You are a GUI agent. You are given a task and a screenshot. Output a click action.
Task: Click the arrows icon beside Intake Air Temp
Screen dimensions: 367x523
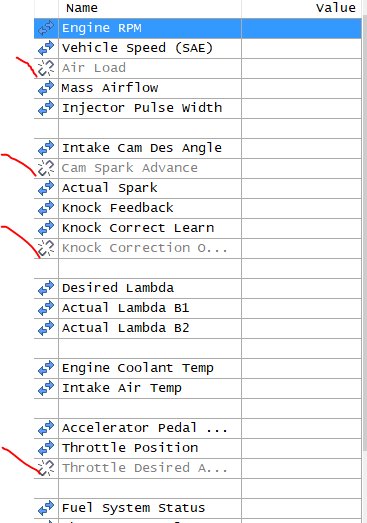click(46, 388)
